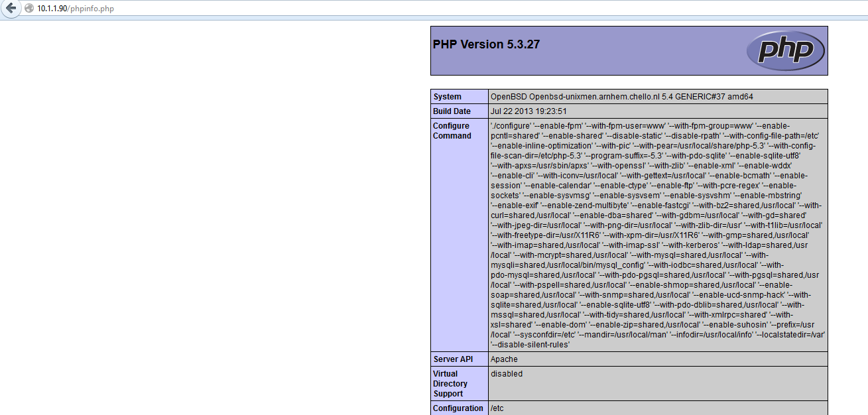Select the 'Jul 22 2013 19:23:51' value

pyautogui.click(x=528, y=111)
